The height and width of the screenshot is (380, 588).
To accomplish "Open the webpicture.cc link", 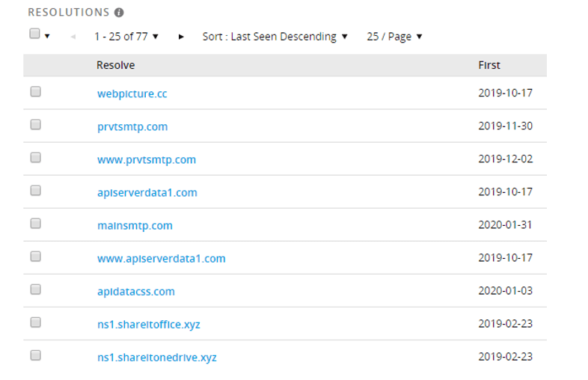I will (132, 94).
